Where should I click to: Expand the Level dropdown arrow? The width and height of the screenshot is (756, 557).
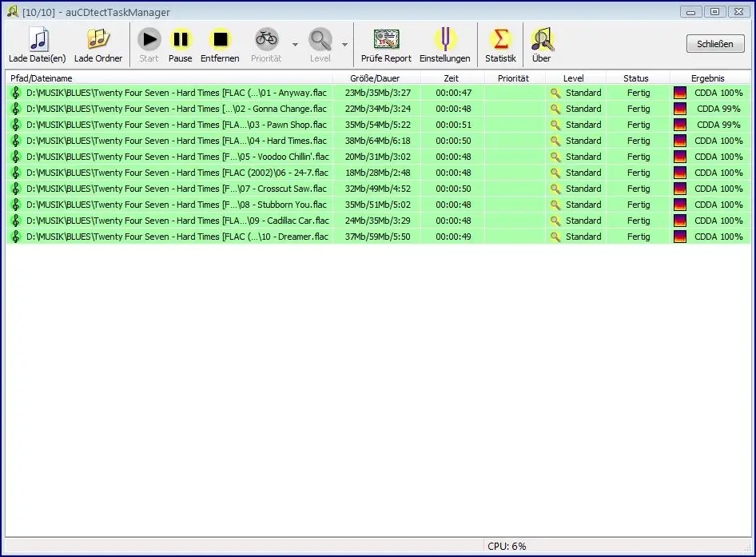344,45
